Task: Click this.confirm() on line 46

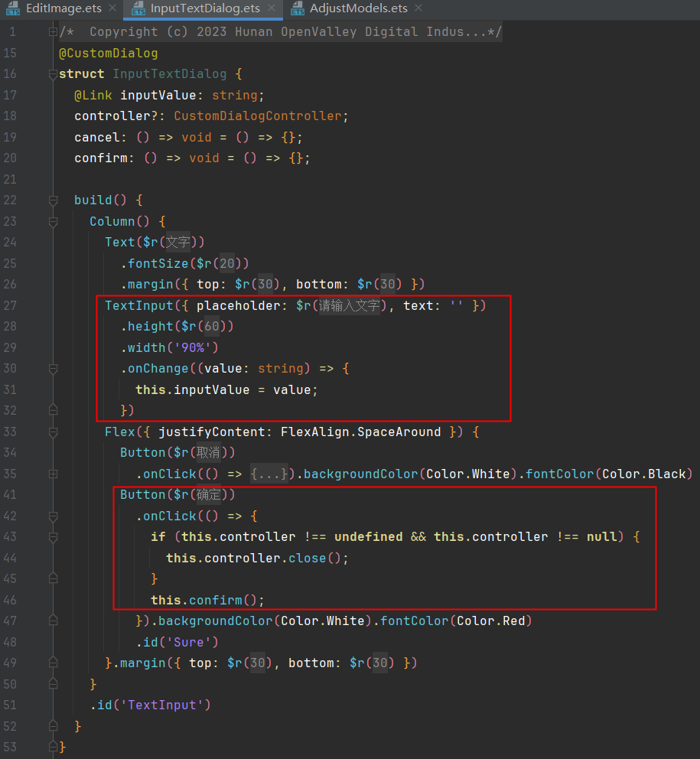Action: click(204, 601)
